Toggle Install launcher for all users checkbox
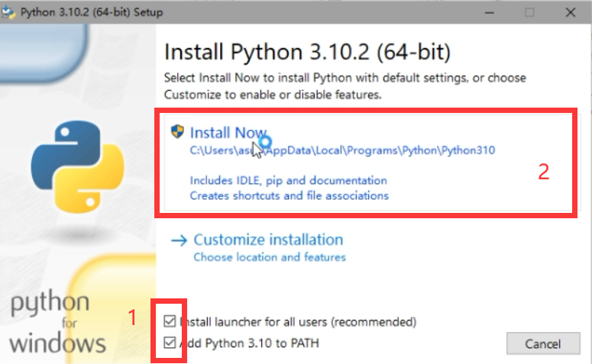The width and height of the screenshot is (592, 364). point(170,321)
